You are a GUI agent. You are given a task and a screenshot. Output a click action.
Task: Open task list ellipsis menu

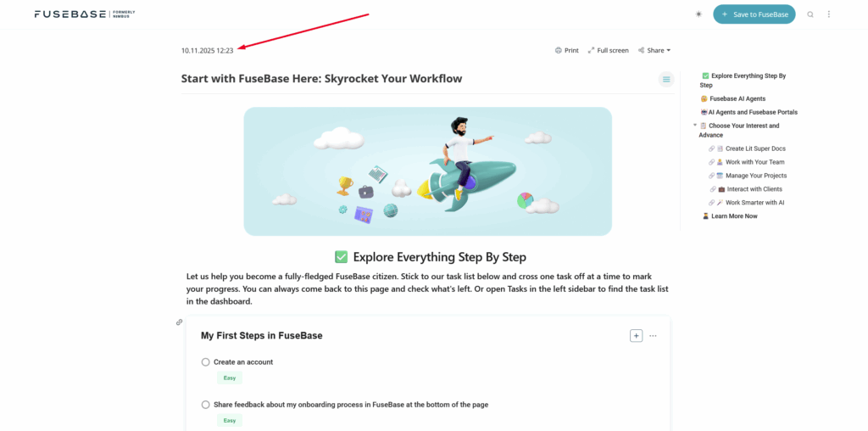tap(653, 336)
